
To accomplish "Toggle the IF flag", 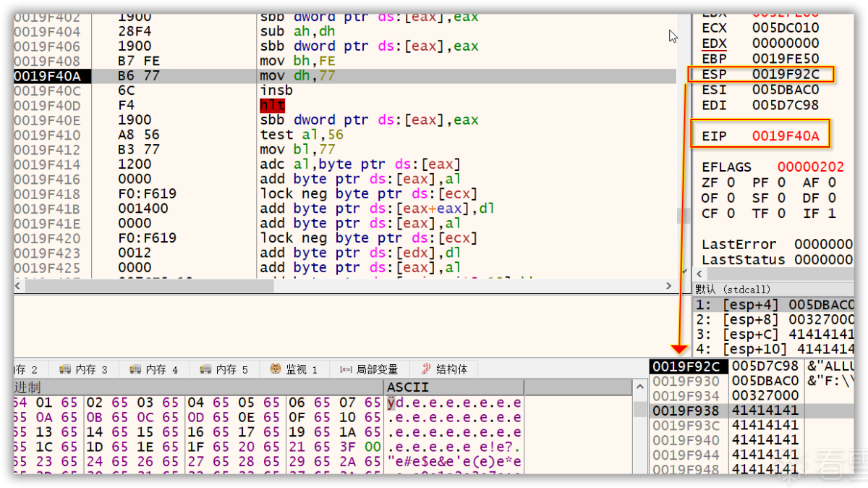I will tap(820, 213).
